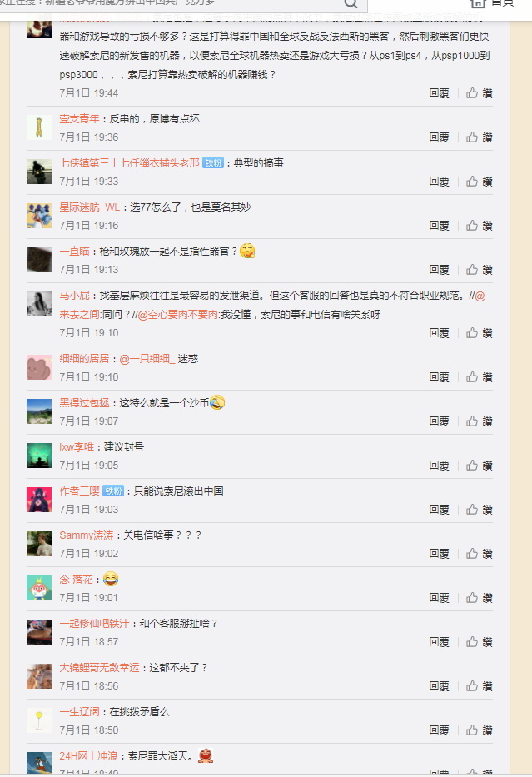Image resolution: width=532 pixels, height=777 pixels.
Task: Open the @空心要肉不要肉 mention
Action: (178, 315)
